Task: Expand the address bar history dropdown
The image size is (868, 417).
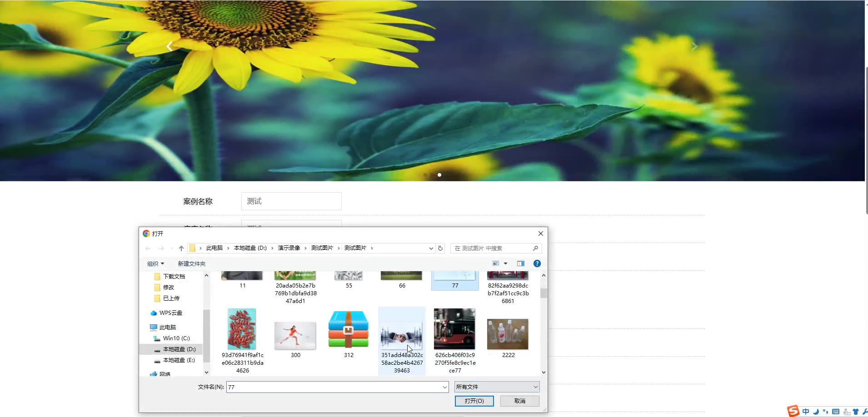Action: (431, 248)
